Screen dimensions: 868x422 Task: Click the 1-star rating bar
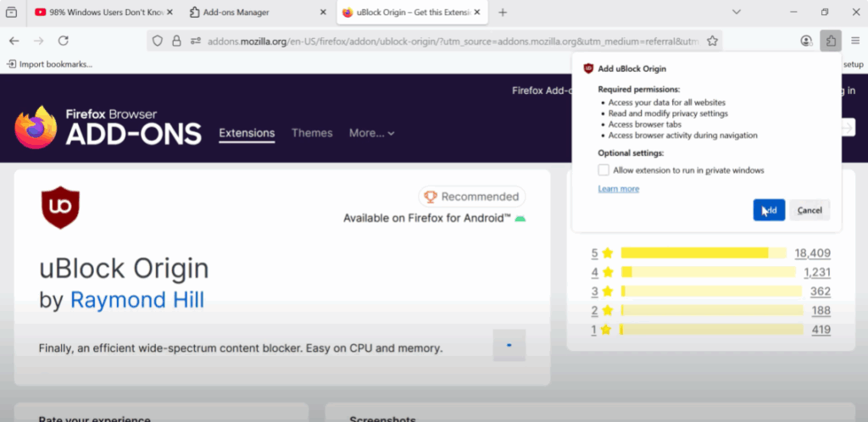coord(712,330)
